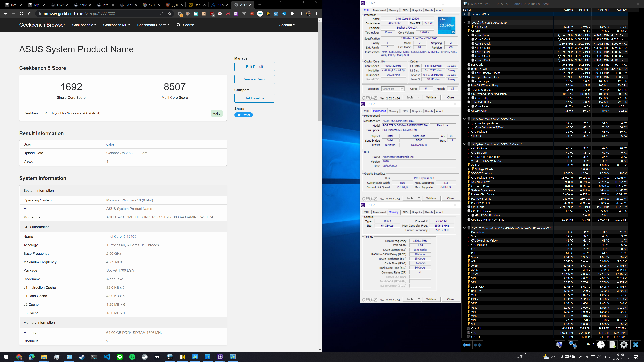Switch to CPU tab in CPU-Z memory window
Screen dimensions: 644x362
[x=366, y=212]
